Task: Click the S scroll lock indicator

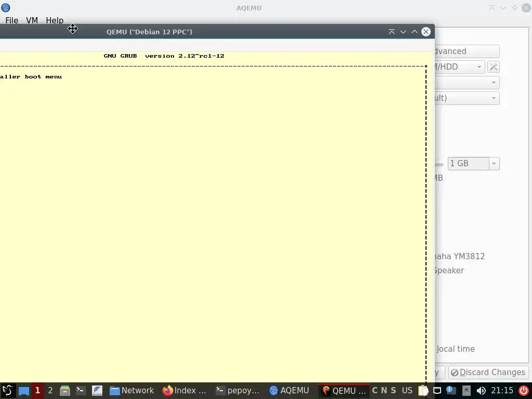Action: (x=393, y=391)
